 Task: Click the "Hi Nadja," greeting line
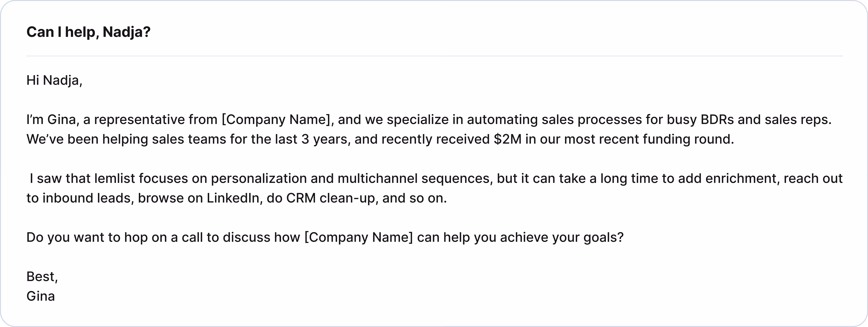point(54,80)
